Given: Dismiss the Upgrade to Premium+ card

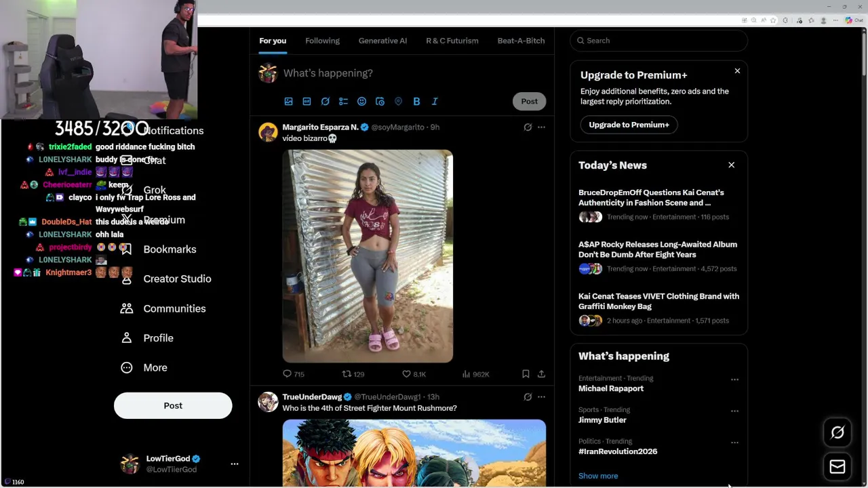Looking at the screenshot, I should 737,71.
